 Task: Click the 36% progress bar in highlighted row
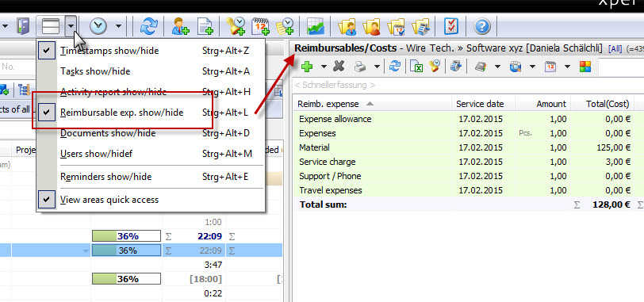tap(126, 250)
